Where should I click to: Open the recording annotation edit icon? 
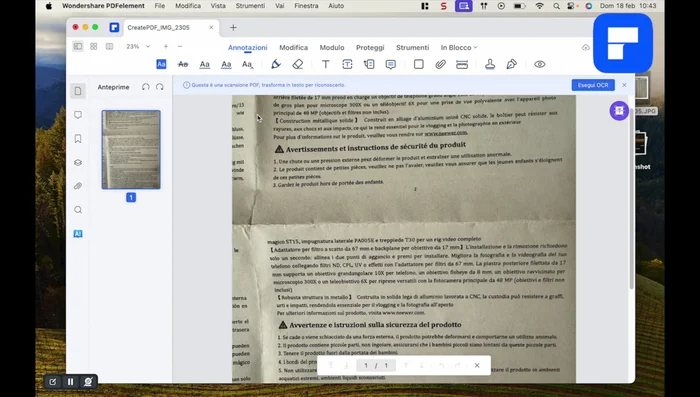(53, 382)
